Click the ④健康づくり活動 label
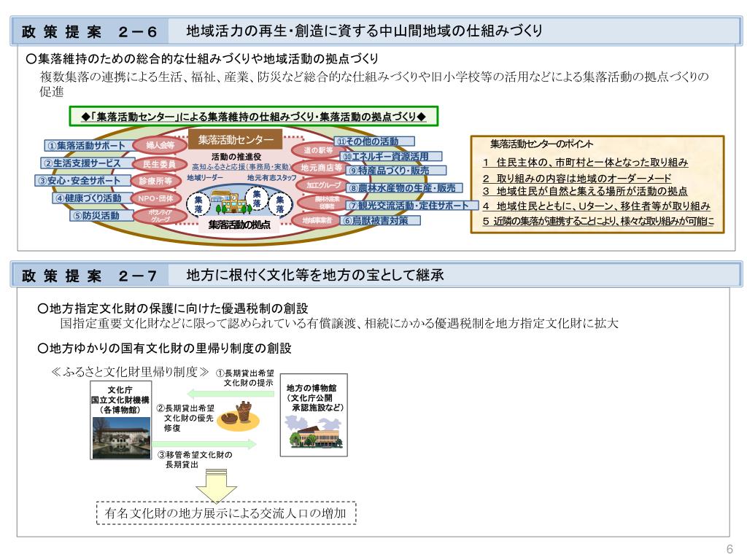Viewport: 747px width, 560px height. point(90,198)
